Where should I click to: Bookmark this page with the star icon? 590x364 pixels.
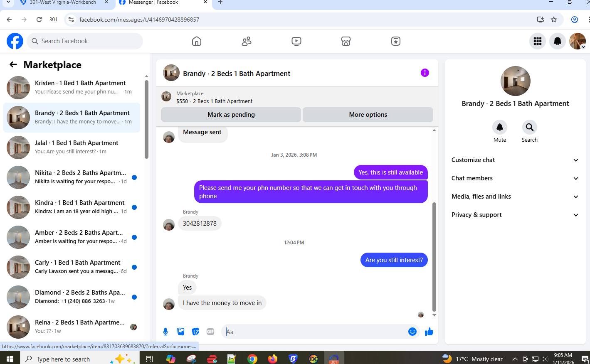554,20
